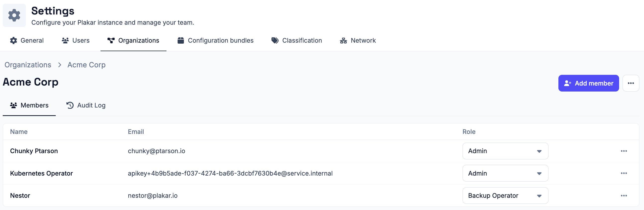Click the Organizations breadcrumb link
The image size is (644, 210).
coord(28,65)
